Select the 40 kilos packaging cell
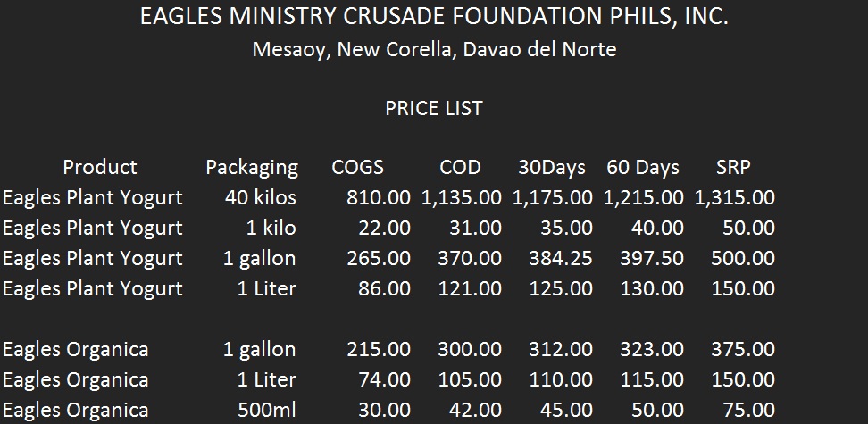This screenshot has height=424, width=868. click(x=260, y=197)
